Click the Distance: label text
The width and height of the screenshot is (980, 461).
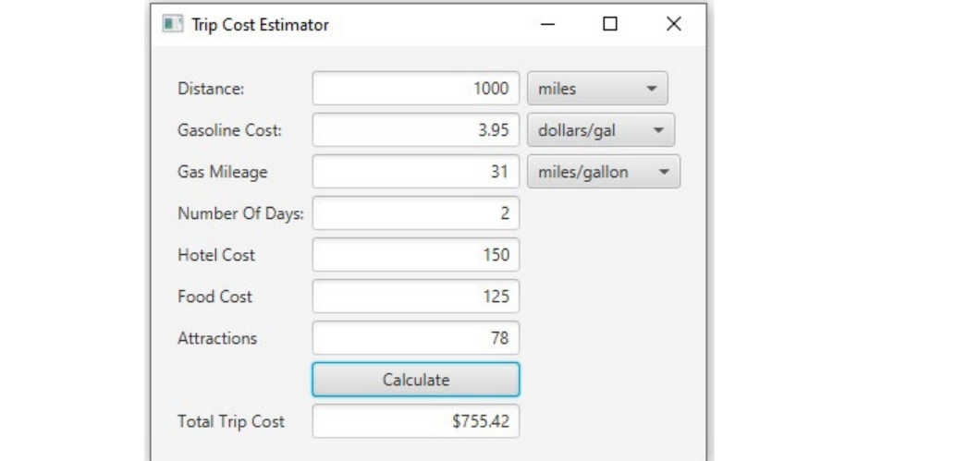point(211,89)
